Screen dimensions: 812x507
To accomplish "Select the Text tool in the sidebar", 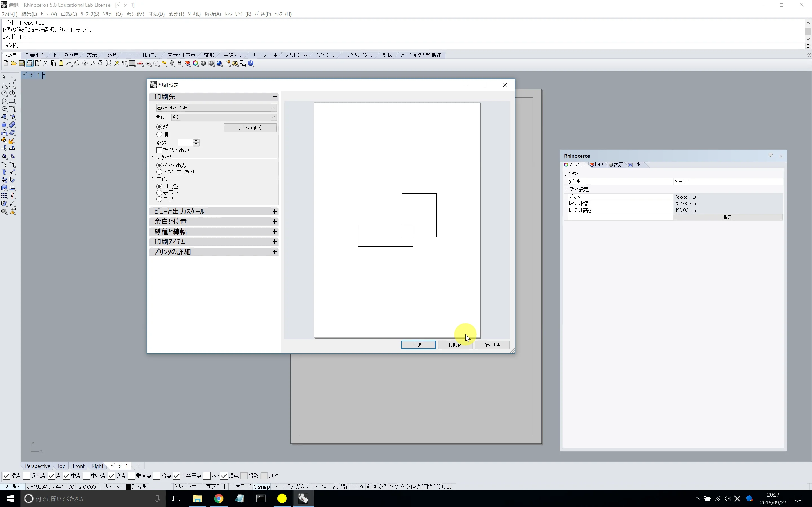I will [x=4, y=172].
